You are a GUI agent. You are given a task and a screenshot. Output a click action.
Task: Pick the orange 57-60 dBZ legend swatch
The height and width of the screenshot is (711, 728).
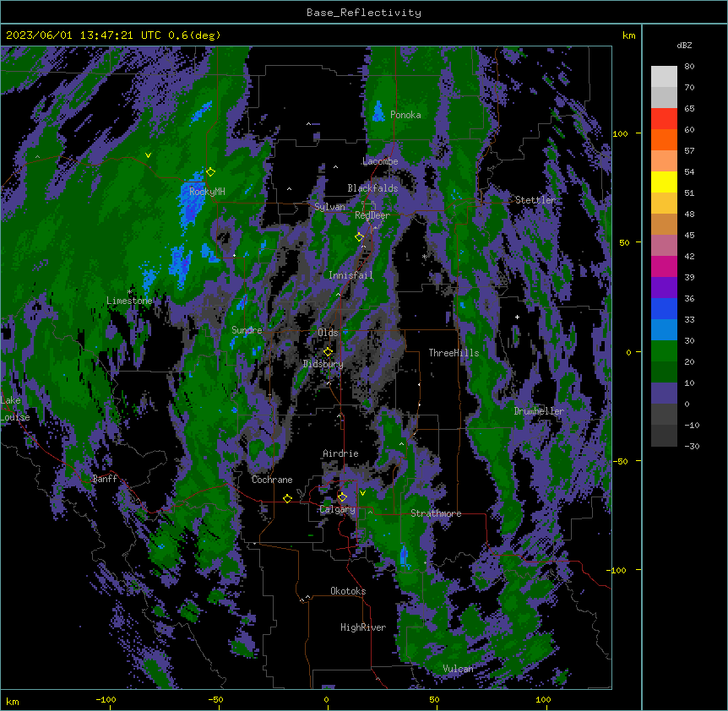click(x=664, y=139)
